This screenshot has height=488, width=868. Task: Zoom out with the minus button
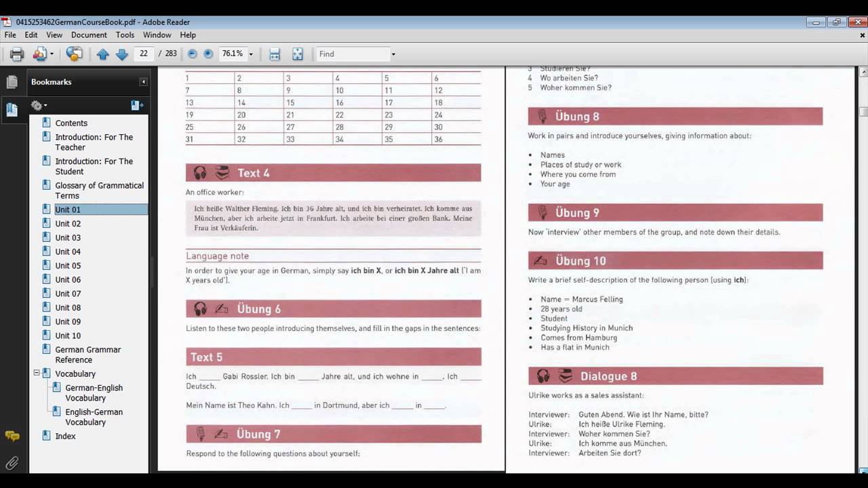point(193,54)
